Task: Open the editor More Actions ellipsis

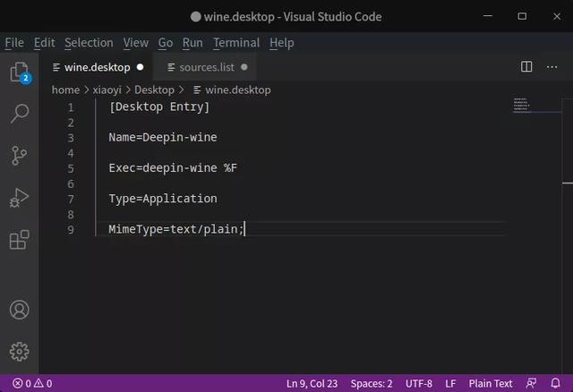Action: 552,67
